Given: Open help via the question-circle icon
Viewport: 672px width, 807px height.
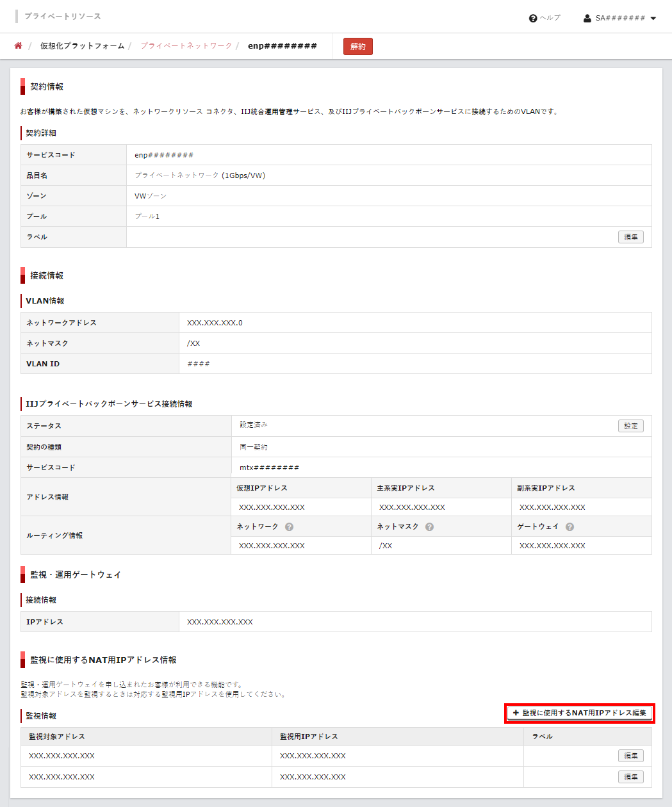Looking at the screenshot, I should (533, 18).
